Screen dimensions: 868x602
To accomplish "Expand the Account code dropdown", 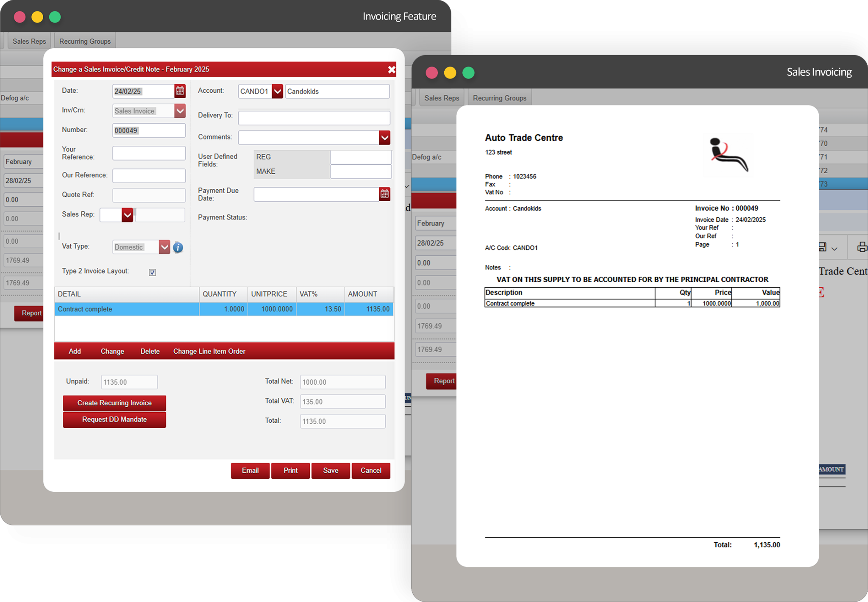I will 277,91.
